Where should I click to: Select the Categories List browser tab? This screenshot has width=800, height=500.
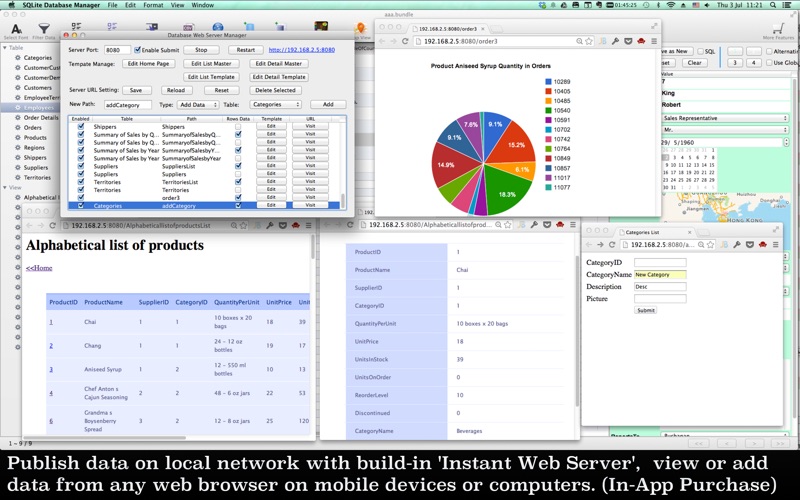pyautogui.click(x=656, y=232)
